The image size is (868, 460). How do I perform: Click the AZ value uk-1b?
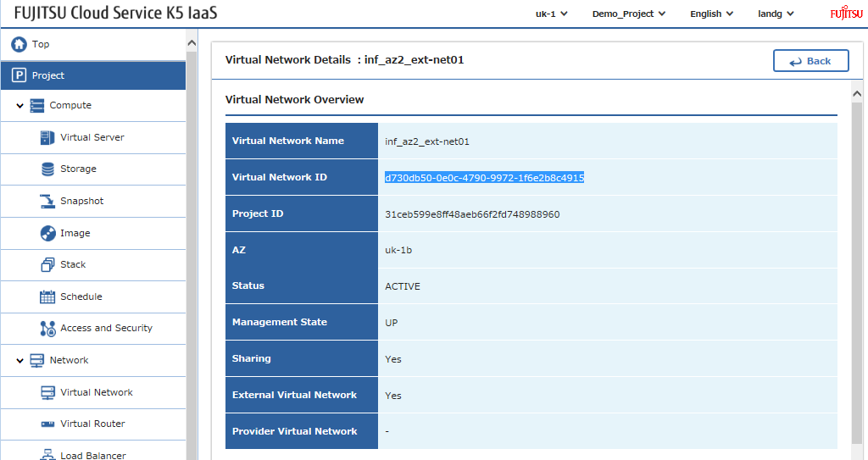pos(398,250)
